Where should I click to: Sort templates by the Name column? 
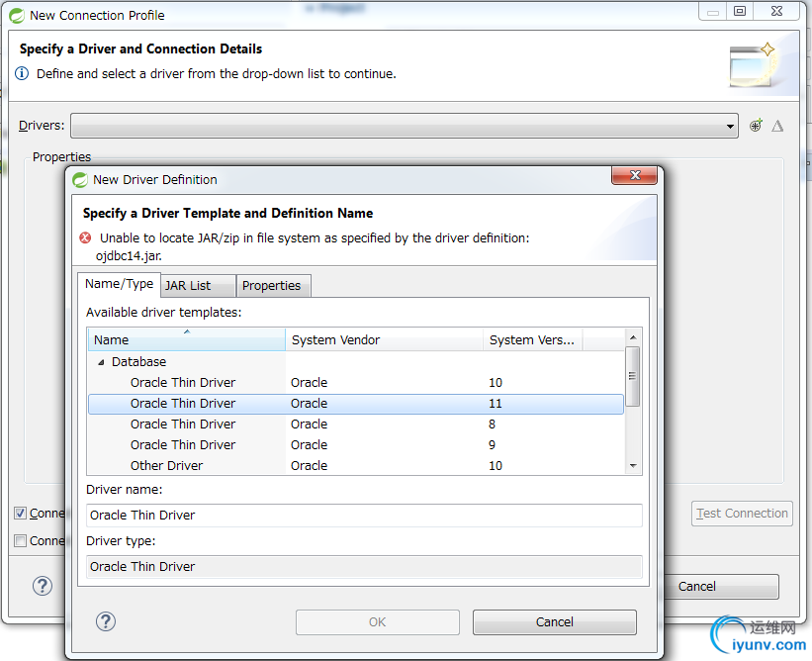186,339
